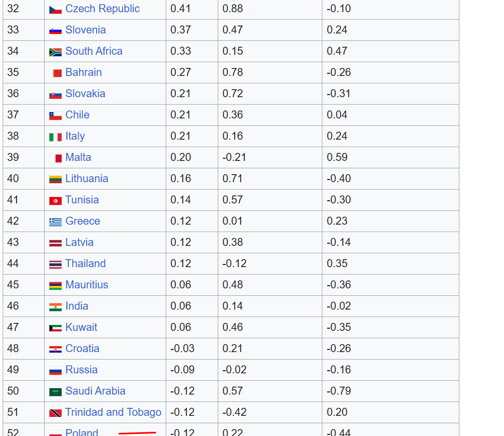Click the Saudi Arabia flag icon
The width and height of the screenshot is (504, 436).
[55, 392]
